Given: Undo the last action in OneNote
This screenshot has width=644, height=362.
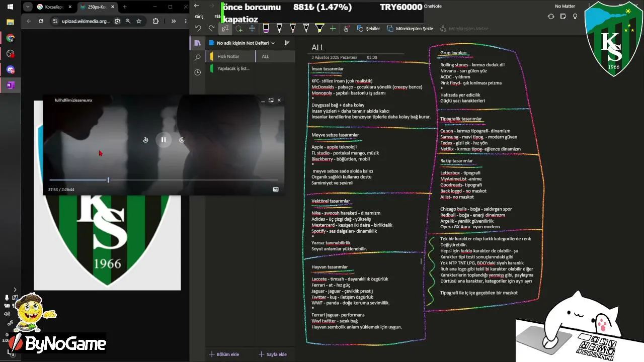Looking at the screenshot, I should [198, 29].
